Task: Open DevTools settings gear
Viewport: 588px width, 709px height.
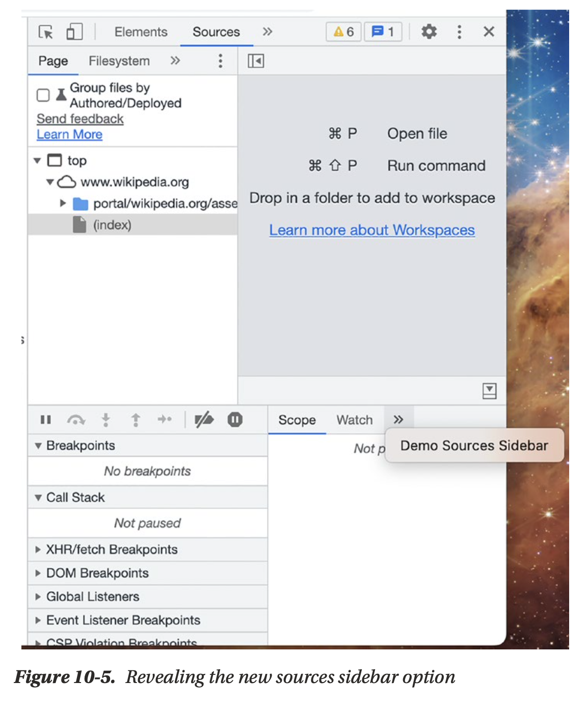Action: tap(429, 32)
